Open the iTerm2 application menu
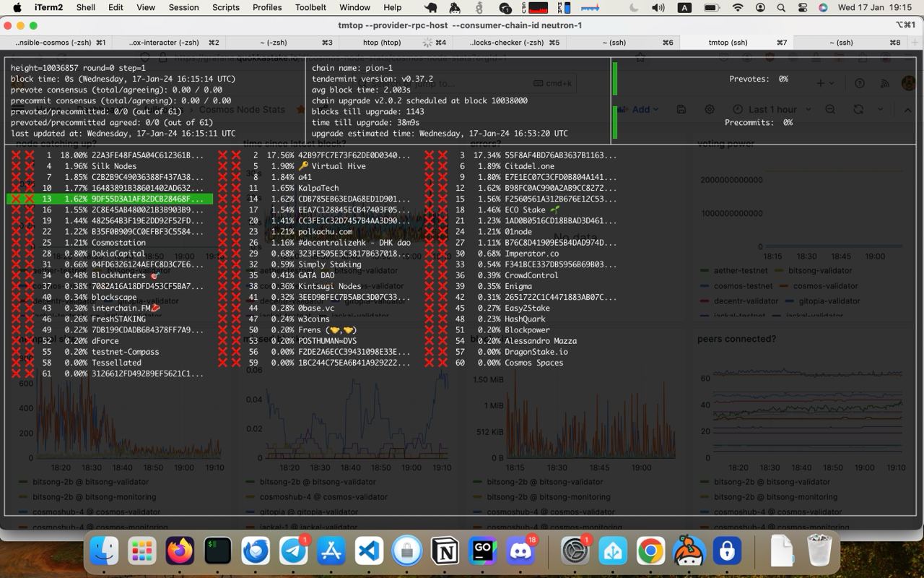 coord(48,7)
